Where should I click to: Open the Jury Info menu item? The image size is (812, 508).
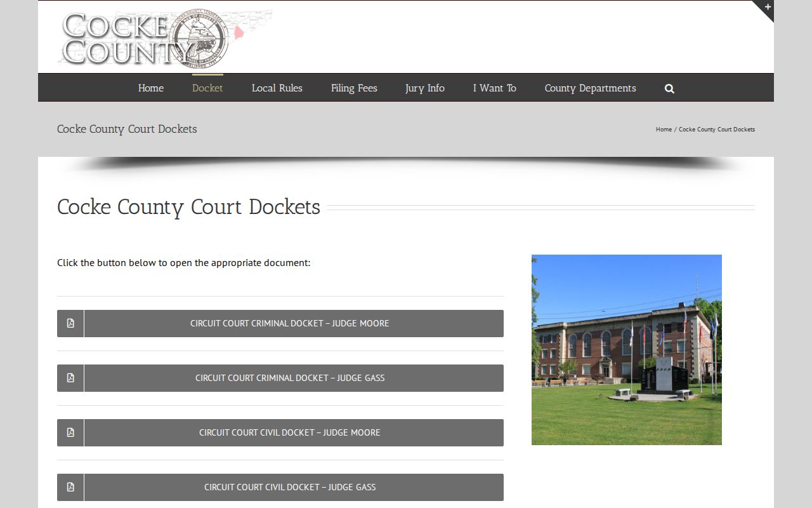pyautogui.click(x=425, y=88)
